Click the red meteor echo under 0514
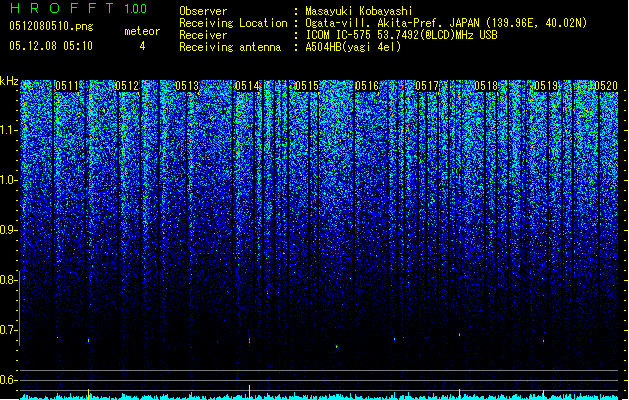Screen dimensions: 629x400 tap(250, 341)
